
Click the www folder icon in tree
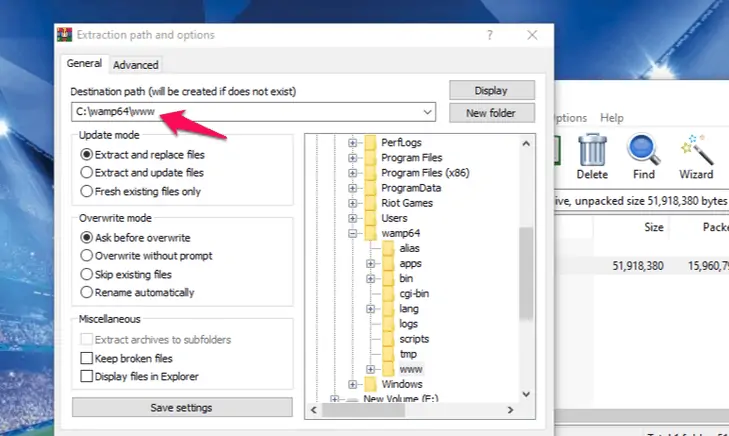[x=387, y=369]
